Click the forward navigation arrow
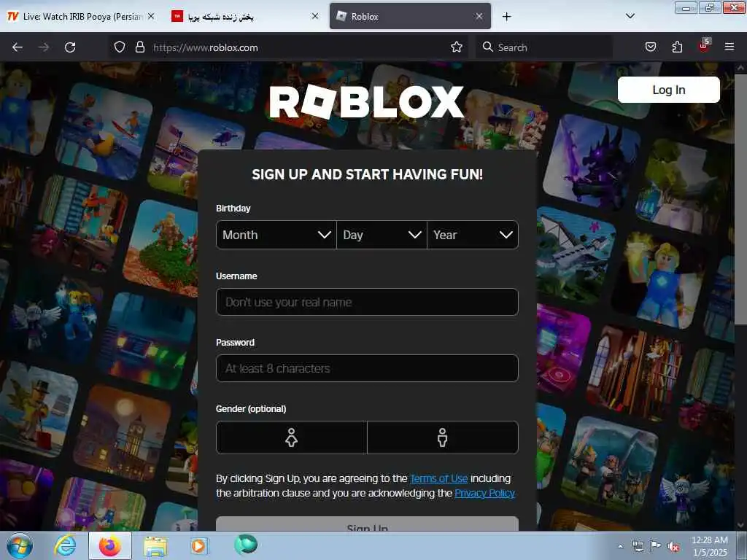The height and width of the screenshot is (560, 747). click(43, 47)
